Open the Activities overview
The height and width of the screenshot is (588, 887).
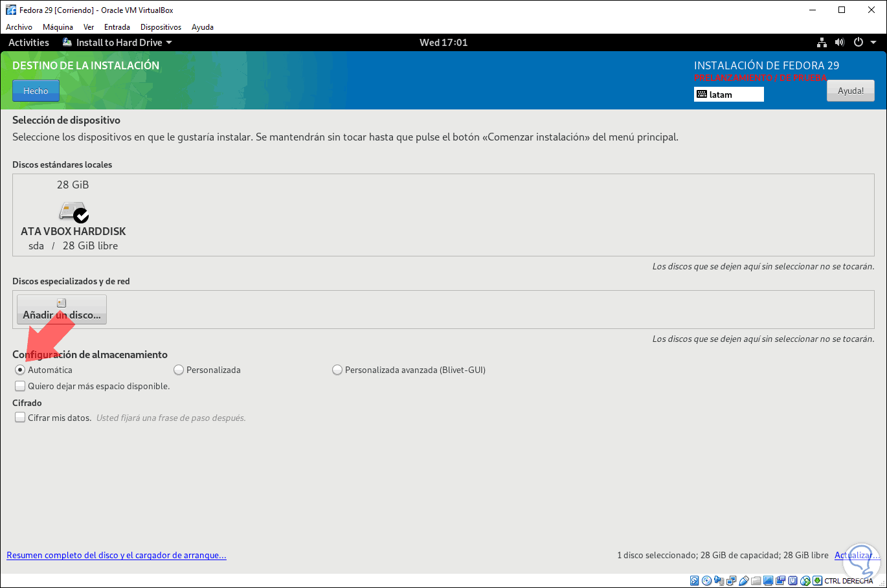28,43
